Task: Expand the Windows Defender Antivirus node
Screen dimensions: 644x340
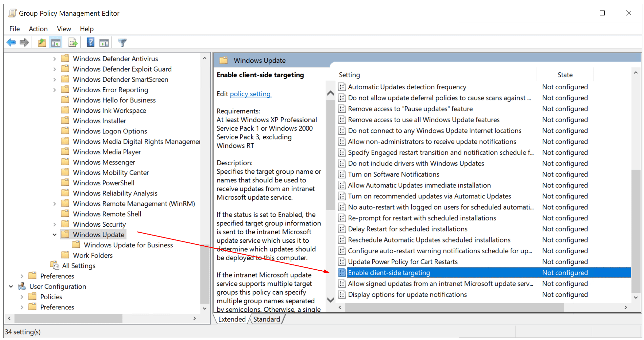Action: (54, 59)
